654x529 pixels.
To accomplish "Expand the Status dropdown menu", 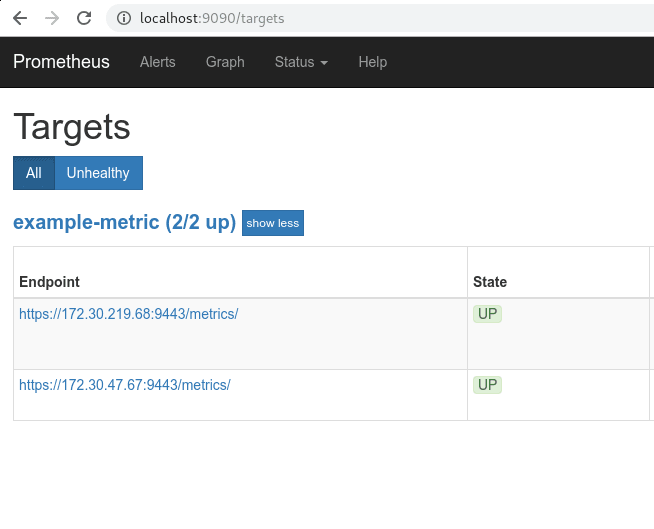I will click(x=301, y=62).
